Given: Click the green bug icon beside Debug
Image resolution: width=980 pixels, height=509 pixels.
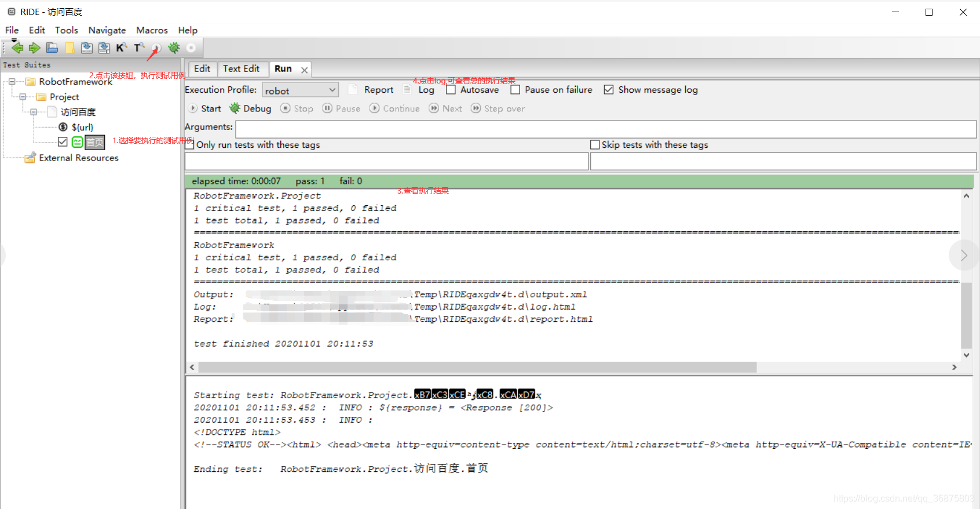Looking at the screenshot, I should click(235, 108).
